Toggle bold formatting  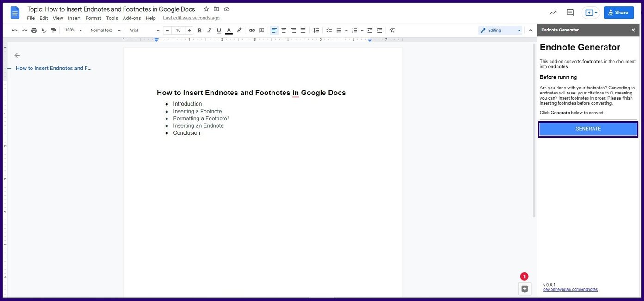[x=200, y=31]
